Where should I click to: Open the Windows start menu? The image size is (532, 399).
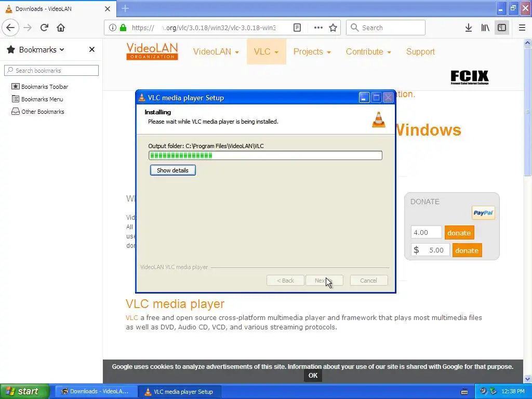pos(25,391)
